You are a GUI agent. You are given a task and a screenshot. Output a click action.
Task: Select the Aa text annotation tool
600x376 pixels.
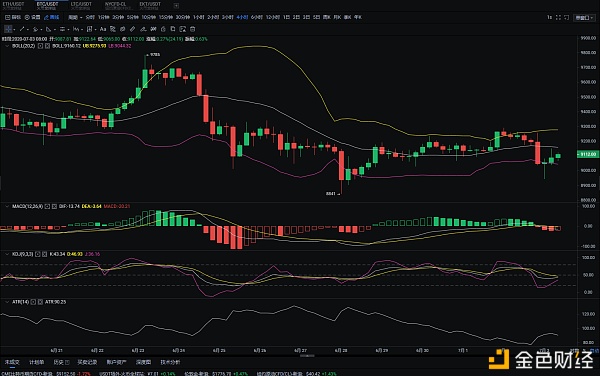pos(103,29)
